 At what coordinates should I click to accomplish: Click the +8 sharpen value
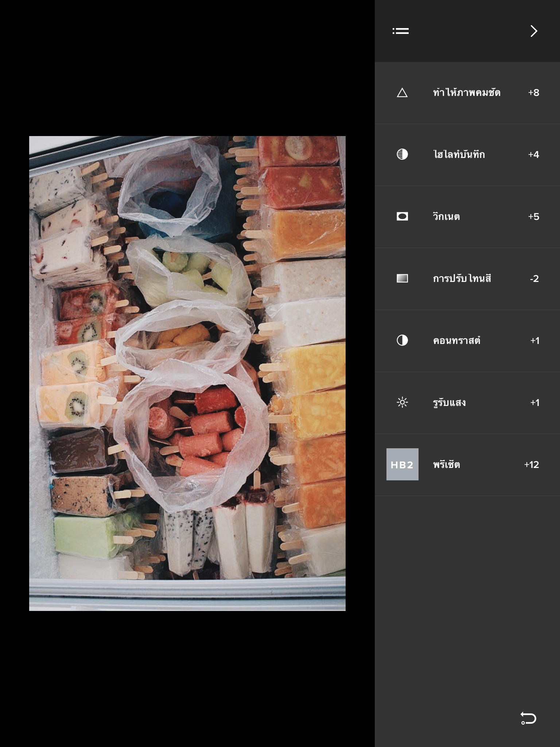533,93
